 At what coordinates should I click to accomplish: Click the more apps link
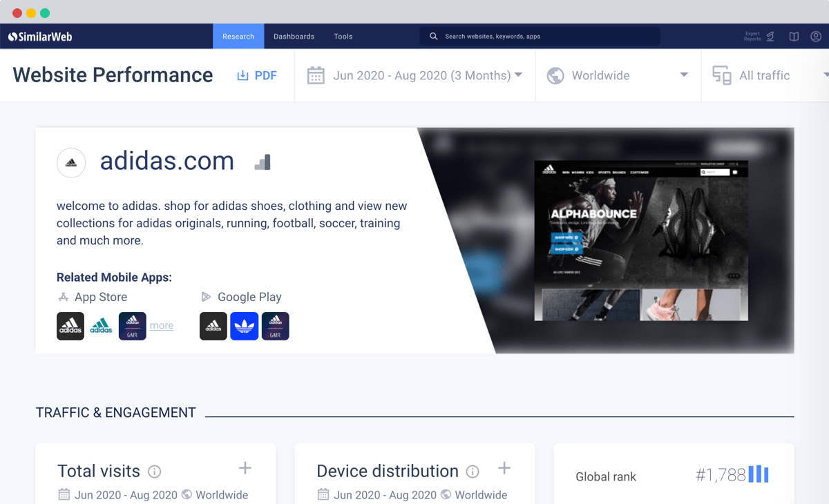[x=162, y=326]
